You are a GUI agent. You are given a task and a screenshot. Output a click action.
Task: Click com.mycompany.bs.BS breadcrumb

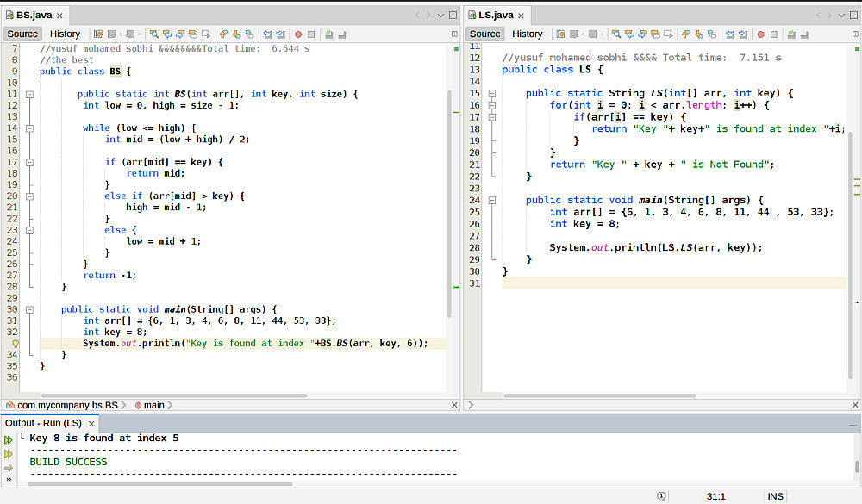pyautogui.click(x=67, y=405)
